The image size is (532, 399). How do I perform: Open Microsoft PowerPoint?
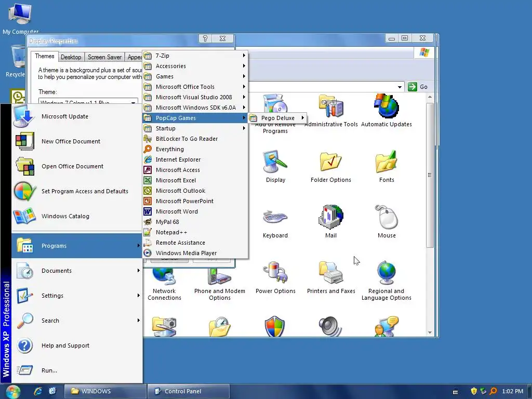[x=195, y=201]
